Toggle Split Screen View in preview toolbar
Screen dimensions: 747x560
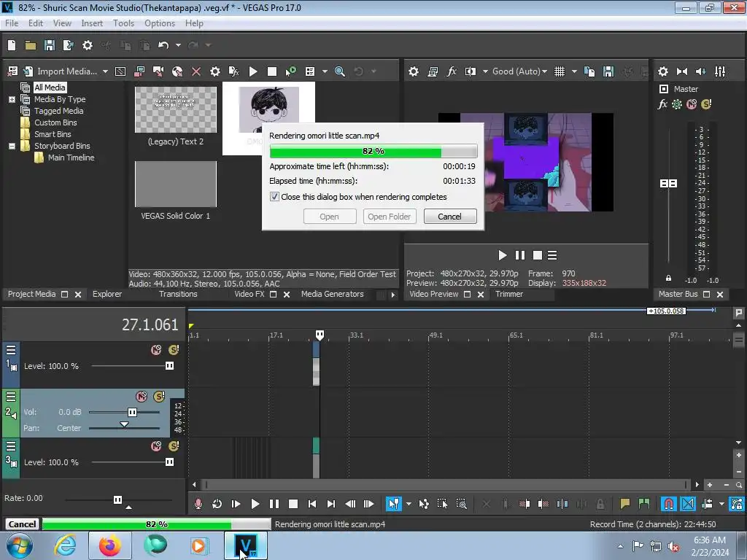point(471,71)
